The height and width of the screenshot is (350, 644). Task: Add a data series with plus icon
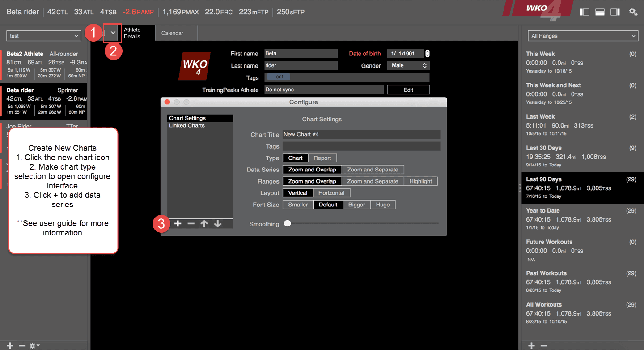click(178, 224)
